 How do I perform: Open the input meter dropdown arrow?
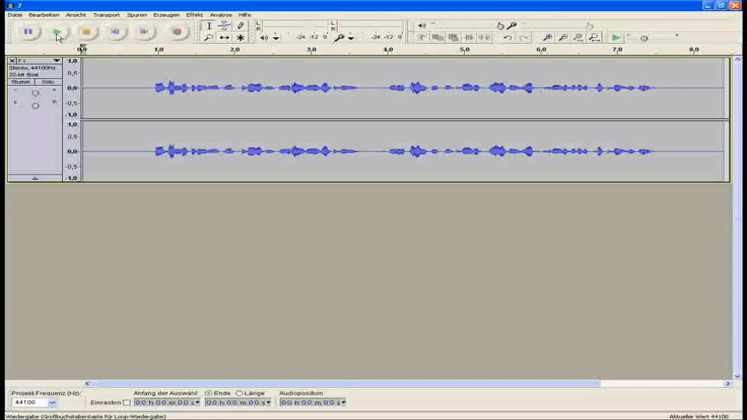coord(351,38)
